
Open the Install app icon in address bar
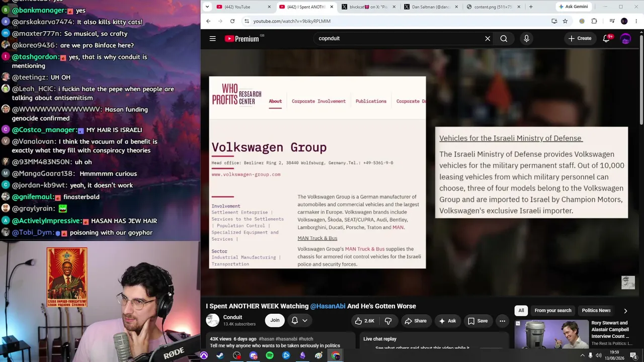pos(554,21)
